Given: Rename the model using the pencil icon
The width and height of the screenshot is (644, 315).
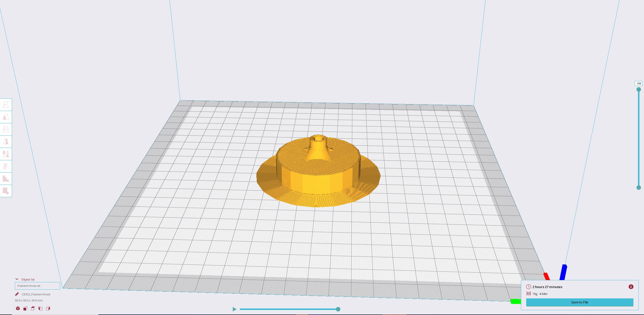Looking at the screenshot, I should point(17,294).
